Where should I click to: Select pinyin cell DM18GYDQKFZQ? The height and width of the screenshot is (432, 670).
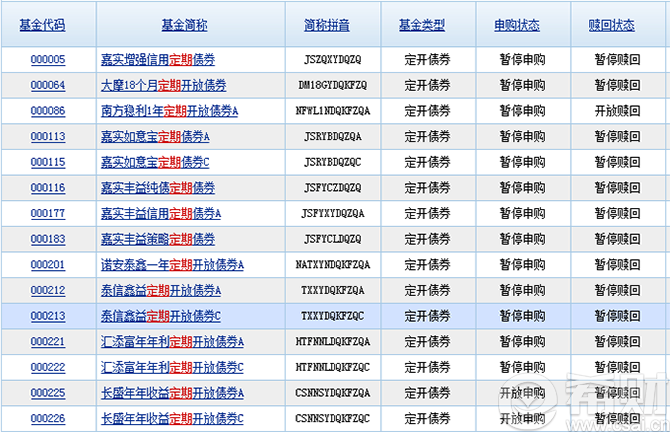[x=332, y=85]
